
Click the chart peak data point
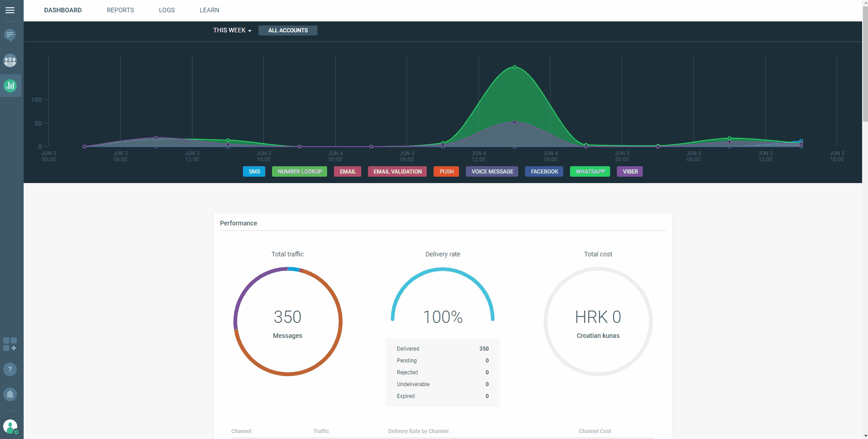coord(515,67)
